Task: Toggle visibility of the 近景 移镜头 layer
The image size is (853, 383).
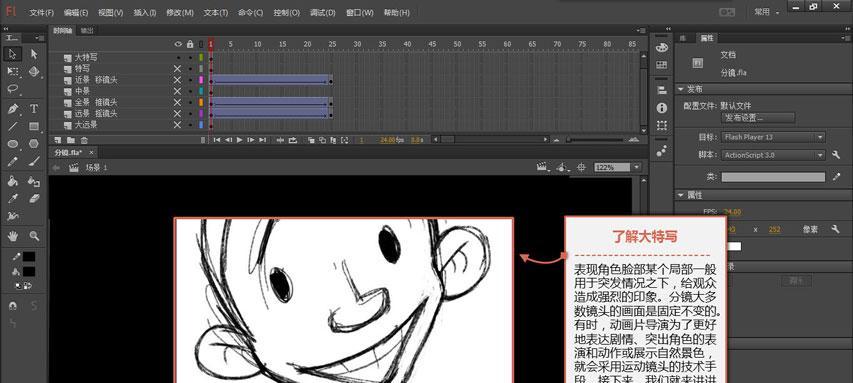Action: pos(177,80)
